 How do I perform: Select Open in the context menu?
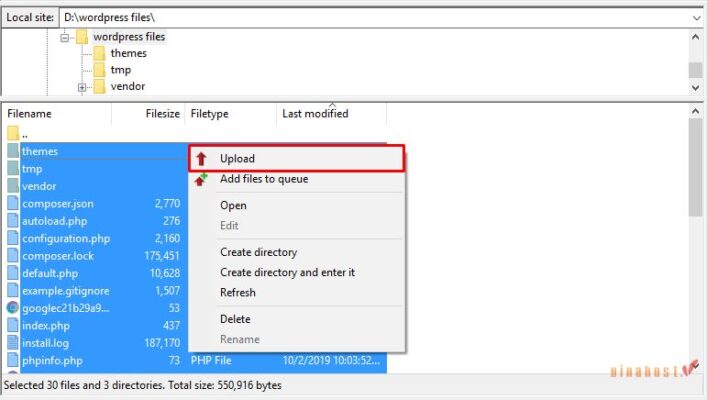(296, 205)
